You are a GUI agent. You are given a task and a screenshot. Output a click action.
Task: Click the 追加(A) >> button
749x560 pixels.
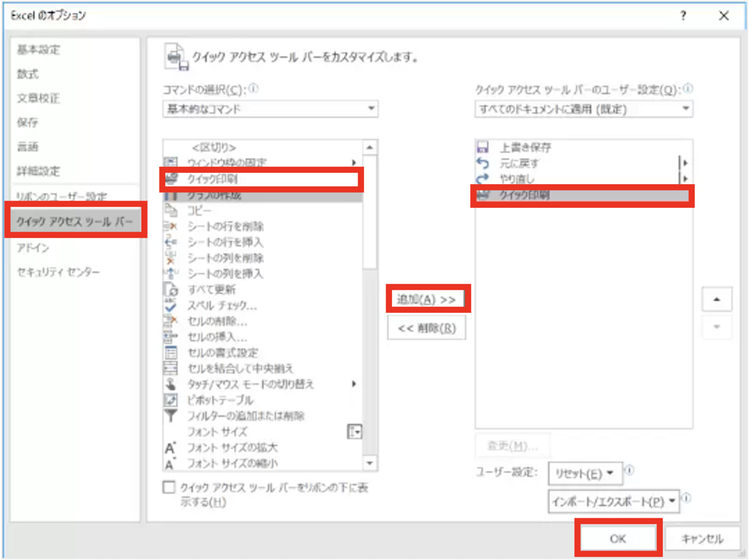tap(428, 299)
